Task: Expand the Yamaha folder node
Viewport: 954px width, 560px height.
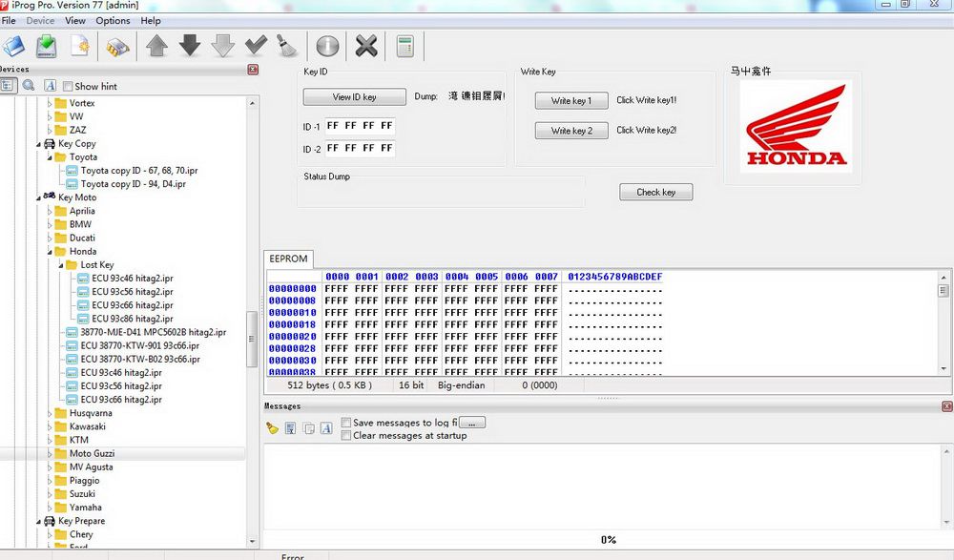Action: 50,508
